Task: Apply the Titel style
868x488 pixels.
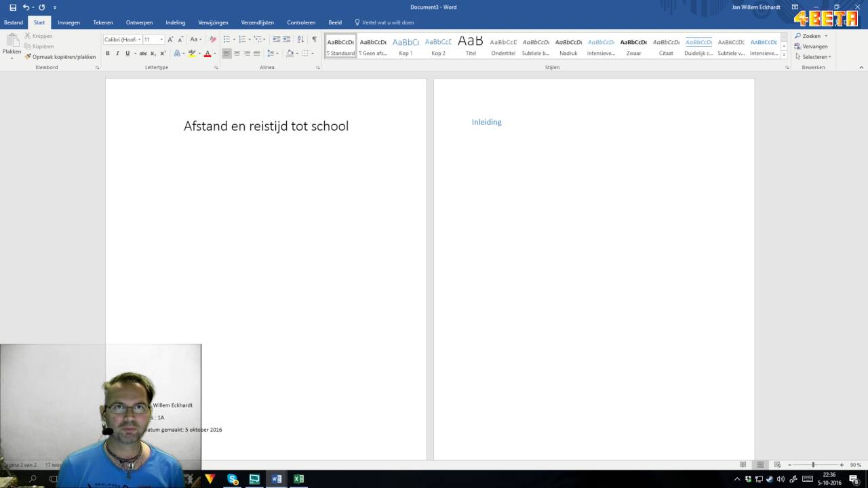Action: [x=471, y=46]
